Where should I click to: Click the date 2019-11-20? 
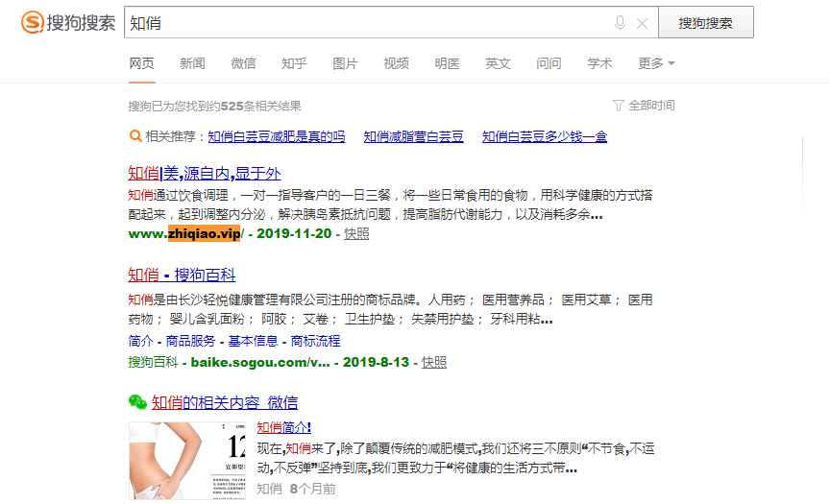(x=294, y=233)
